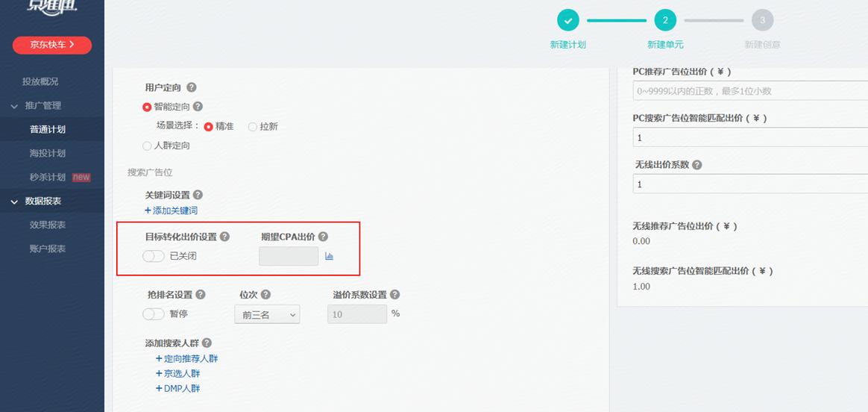This screenshot has height=412, width=868.
Task: Click help icon beside 关键词设置
Action: tap(198, 195)
